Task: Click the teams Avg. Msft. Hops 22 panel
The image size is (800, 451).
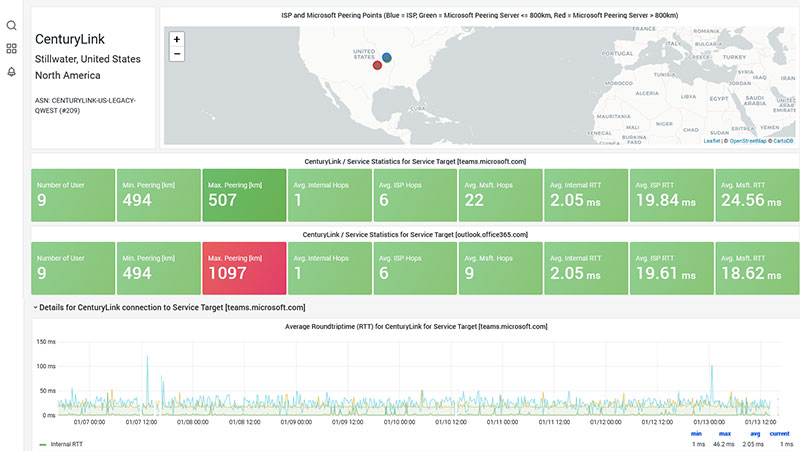Action: tap(501, 195)
